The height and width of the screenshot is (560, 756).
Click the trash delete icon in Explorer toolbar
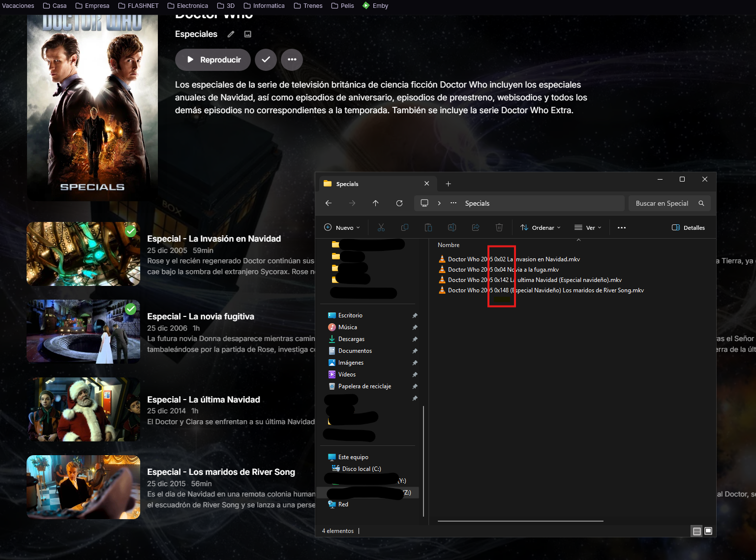tap(499, 227)
